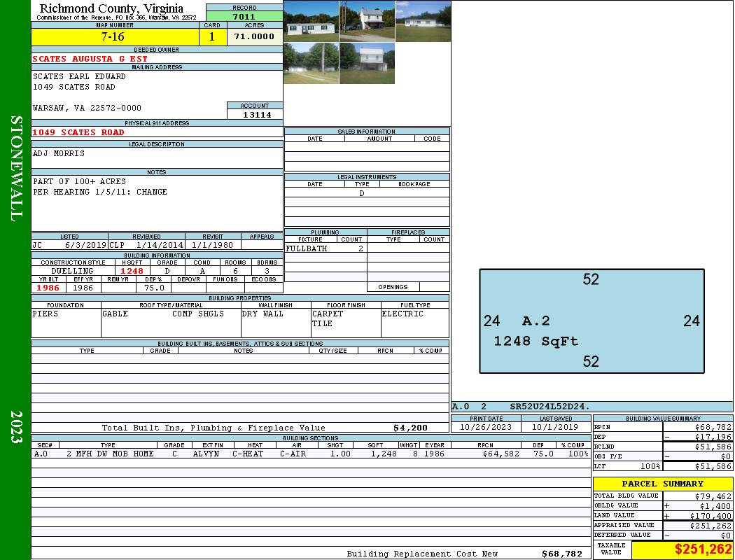The image size is (735, 560).
Task: Click the taxable value $251,262 in red
Action: (703, 549)
